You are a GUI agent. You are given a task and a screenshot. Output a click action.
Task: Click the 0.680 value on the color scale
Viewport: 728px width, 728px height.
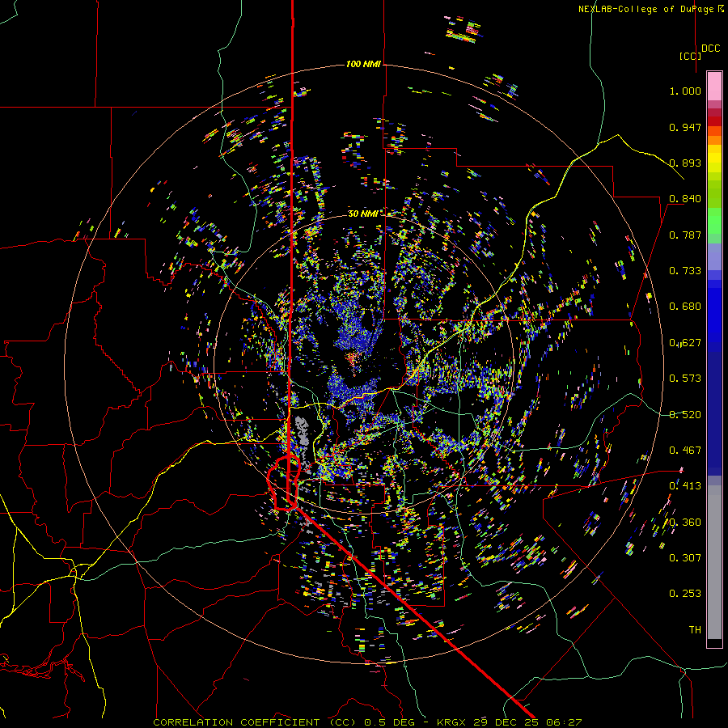685,307
